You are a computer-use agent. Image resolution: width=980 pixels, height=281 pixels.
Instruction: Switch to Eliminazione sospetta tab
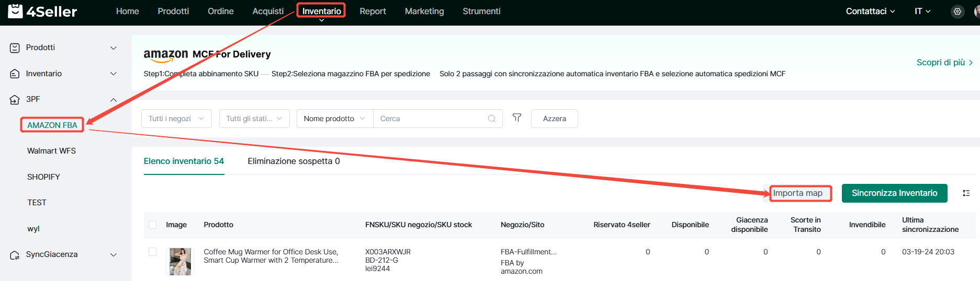coord(294,161)
